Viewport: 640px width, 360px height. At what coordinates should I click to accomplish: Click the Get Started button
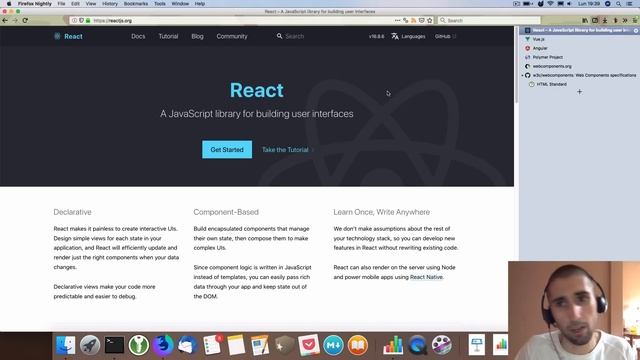click(227, 150)
